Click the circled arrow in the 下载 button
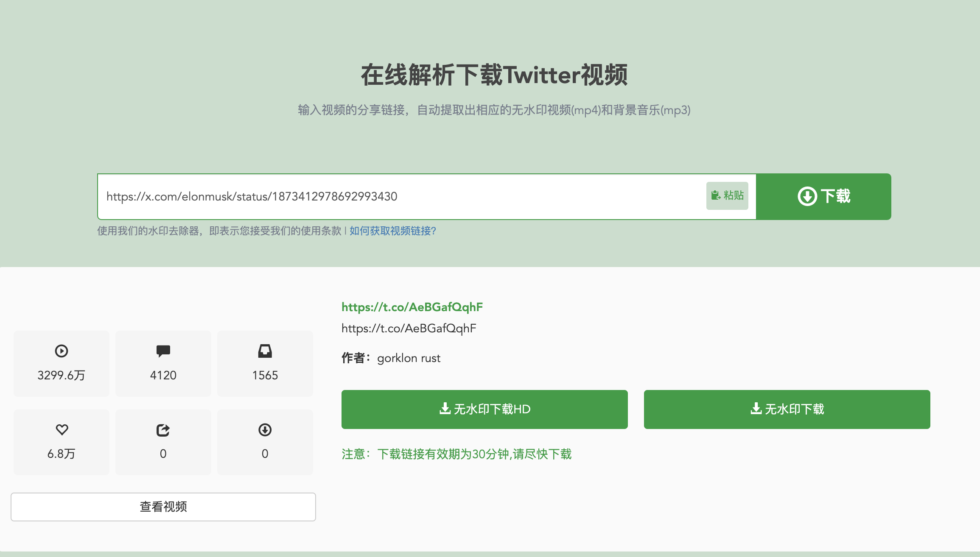This screenshot has height=557, width=980. point(807,196)
